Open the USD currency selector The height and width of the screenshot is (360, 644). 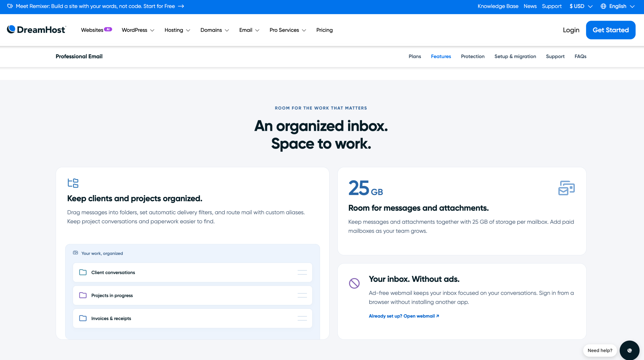click(581, 6)
